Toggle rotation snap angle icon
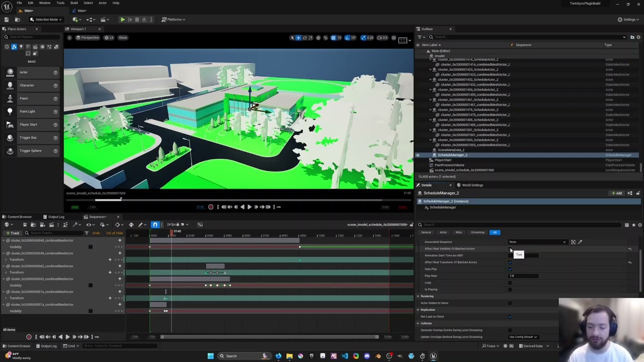The image size is (644, 362). (347, 38)
